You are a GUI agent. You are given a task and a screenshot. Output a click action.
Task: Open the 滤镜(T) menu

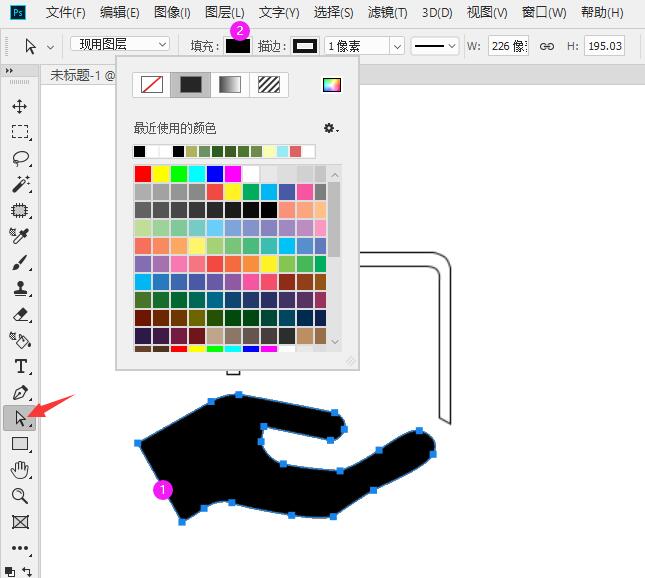tap(387, 13)
